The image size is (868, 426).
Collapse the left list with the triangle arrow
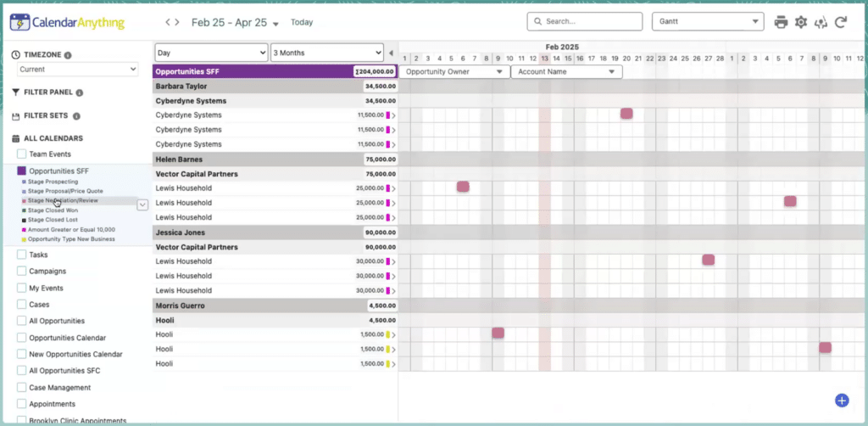click(391, 53)
